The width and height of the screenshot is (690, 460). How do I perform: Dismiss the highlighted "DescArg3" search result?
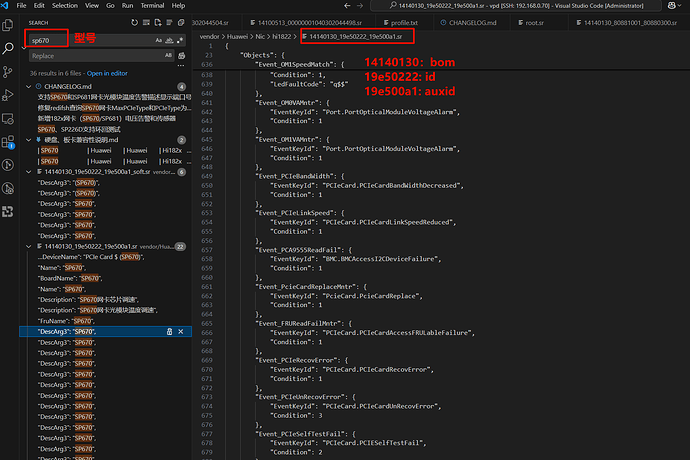tap(181, 330)
